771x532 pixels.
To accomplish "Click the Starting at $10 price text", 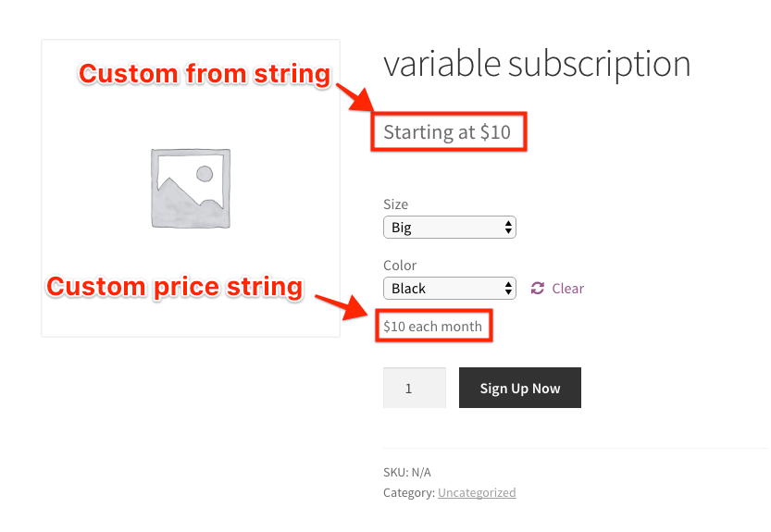I will pos(447,131).
